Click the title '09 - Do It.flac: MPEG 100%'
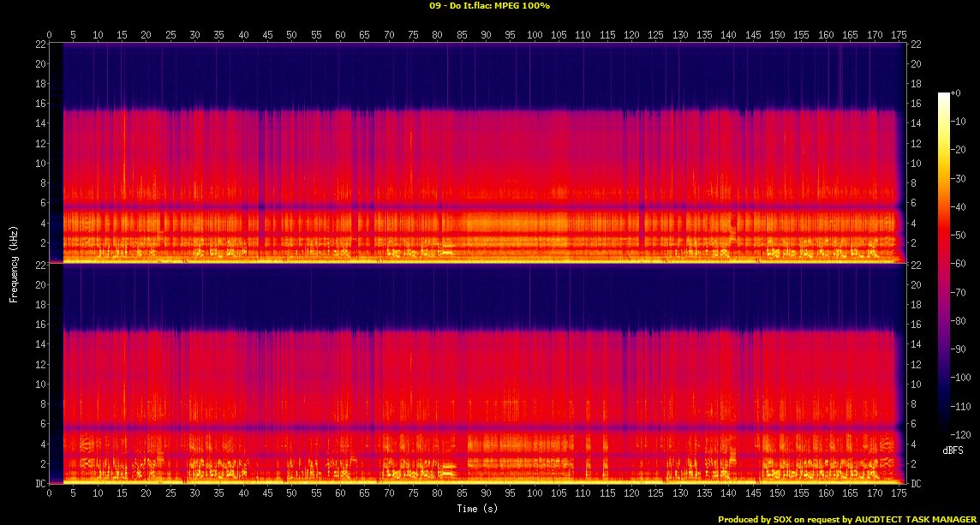Image resolution: width=980 pixels, height=525 pixels. [x=489, y=6]
